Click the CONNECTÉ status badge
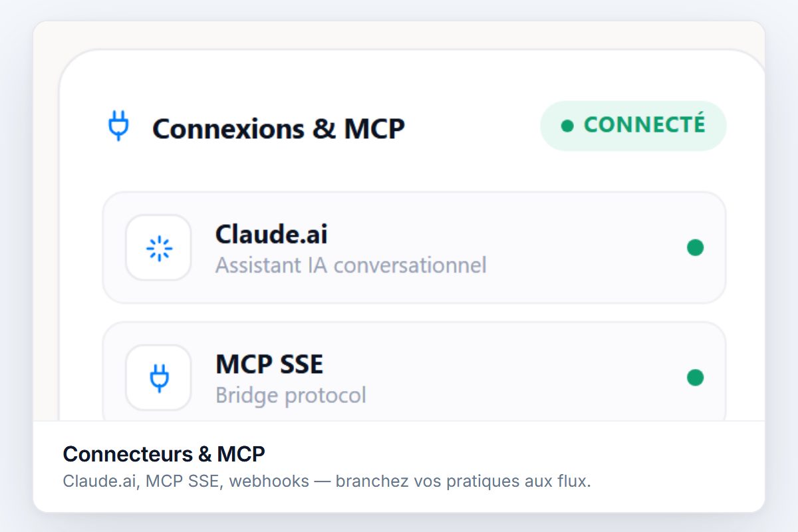798x532 pixels. tap(633, 126)
